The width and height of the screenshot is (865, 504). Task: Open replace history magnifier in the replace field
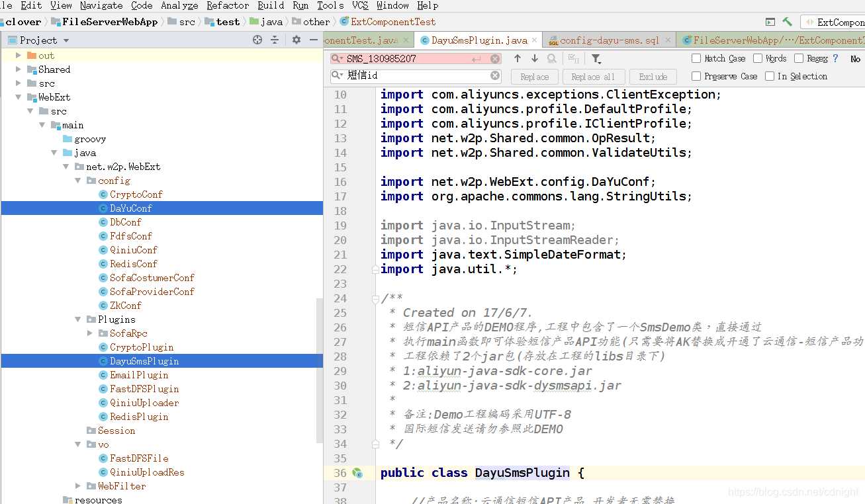click(x=339, y=75)
